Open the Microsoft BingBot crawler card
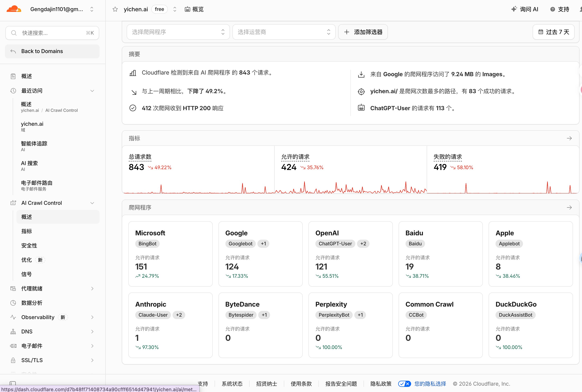582x392 pixels. tap(170, 254)
